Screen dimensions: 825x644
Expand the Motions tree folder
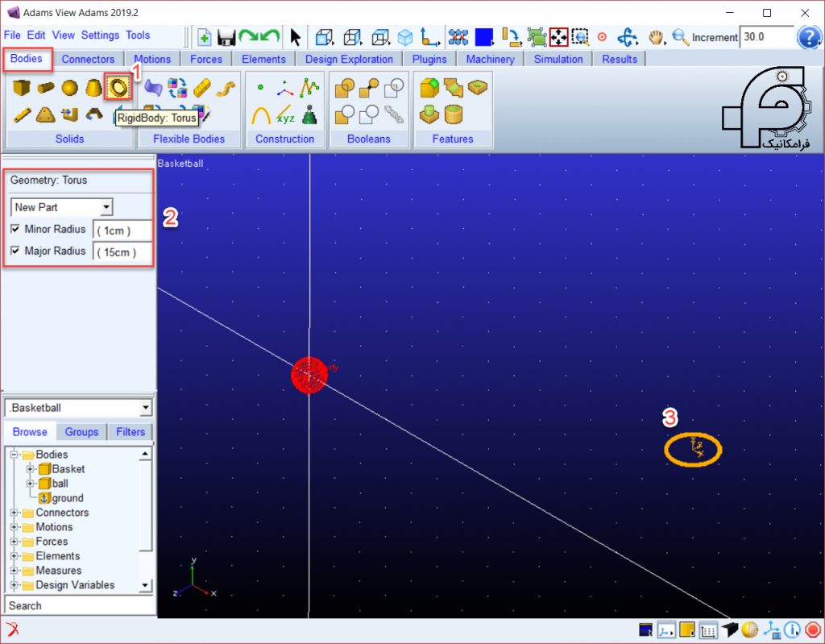point(15,527)
